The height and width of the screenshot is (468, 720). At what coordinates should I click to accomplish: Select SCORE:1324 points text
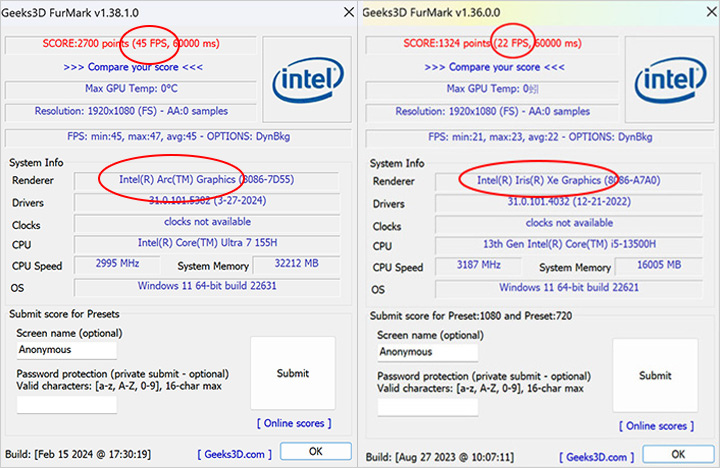[x=447, y=44]
